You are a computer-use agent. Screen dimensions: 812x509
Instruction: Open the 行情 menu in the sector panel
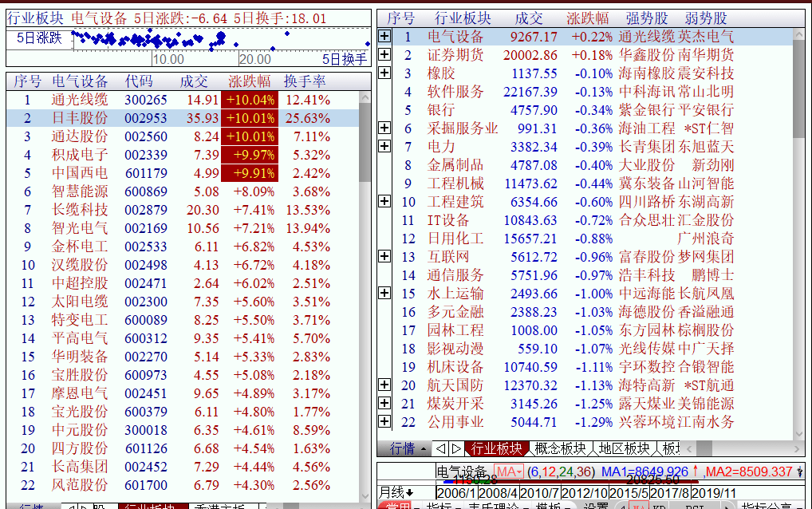point(408,448)
